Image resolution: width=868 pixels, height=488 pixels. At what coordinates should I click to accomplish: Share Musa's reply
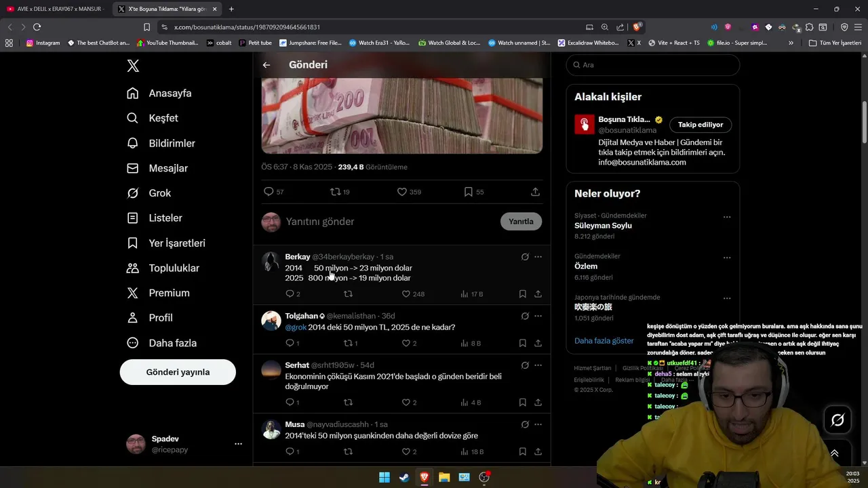tap(538, 451)
